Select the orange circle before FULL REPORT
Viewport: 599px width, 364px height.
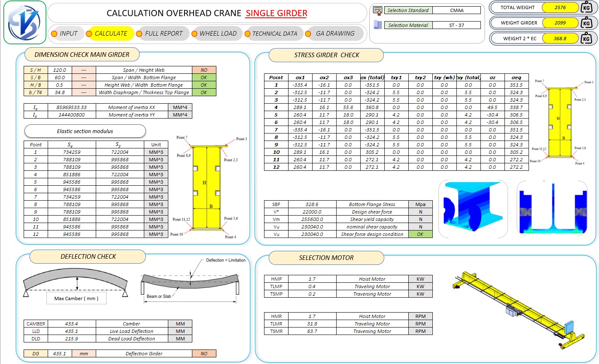click(x=139, y=34)
